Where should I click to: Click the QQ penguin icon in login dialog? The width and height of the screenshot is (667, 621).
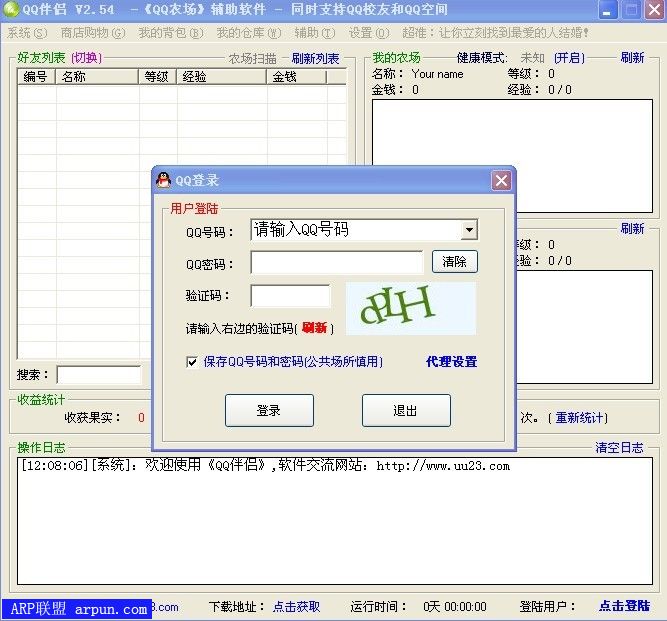pos(163,180)
